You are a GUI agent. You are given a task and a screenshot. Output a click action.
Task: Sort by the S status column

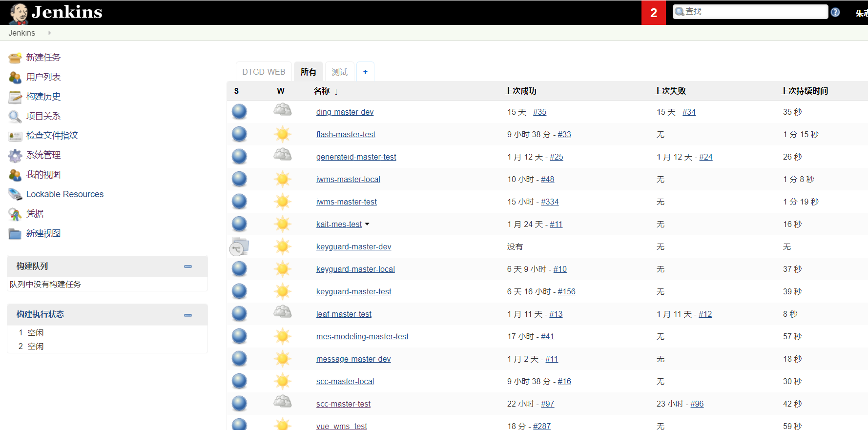tap(236, 91)
